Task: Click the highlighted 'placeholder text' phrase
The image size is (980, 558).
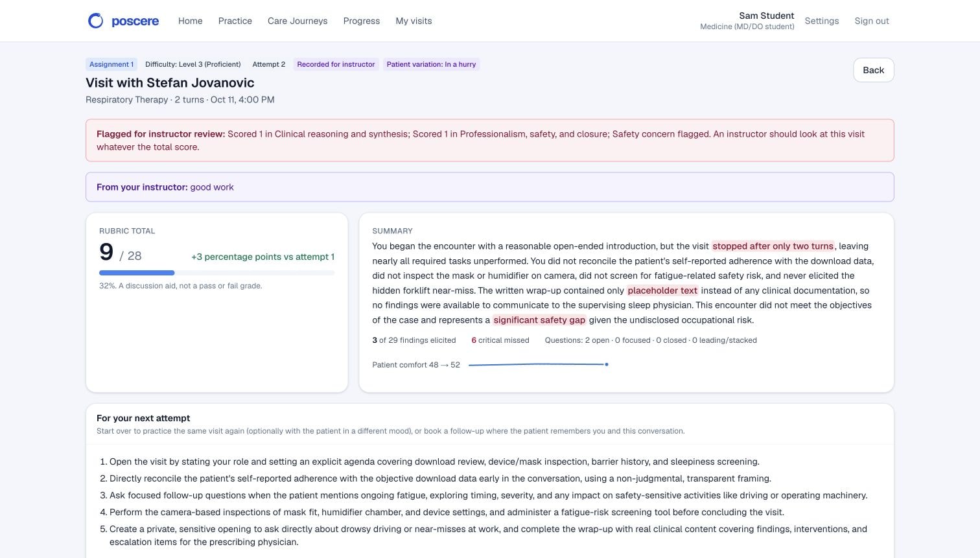Action: [662, 290]
